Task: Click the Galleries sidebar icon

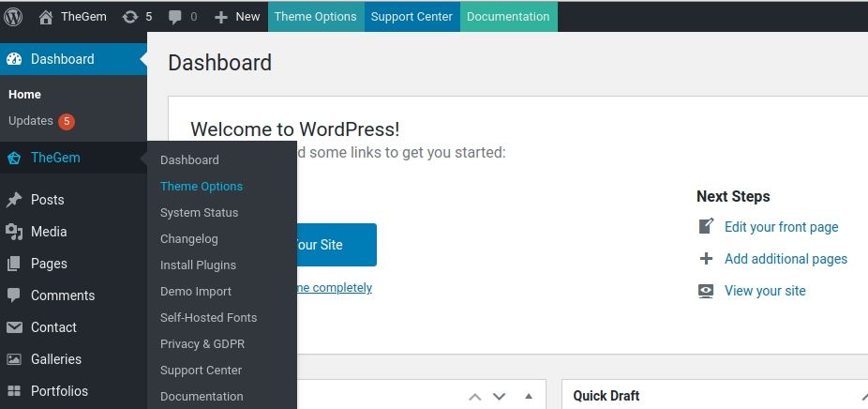Action: pyautogui.click(x=14, y=359)
